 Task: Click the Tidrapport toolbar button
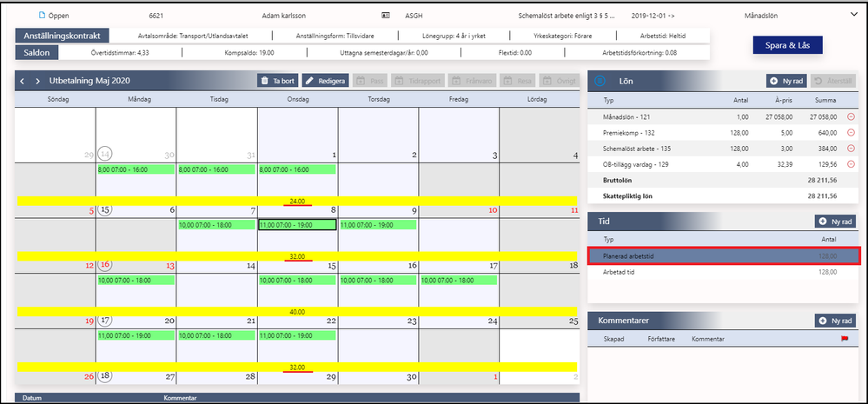(x=418, y=81)
